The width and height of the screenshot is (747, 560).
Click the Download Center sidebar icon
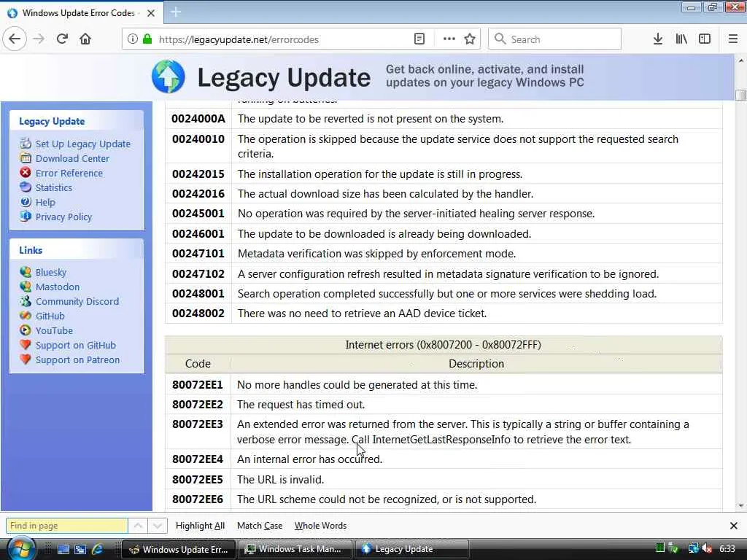26,158
